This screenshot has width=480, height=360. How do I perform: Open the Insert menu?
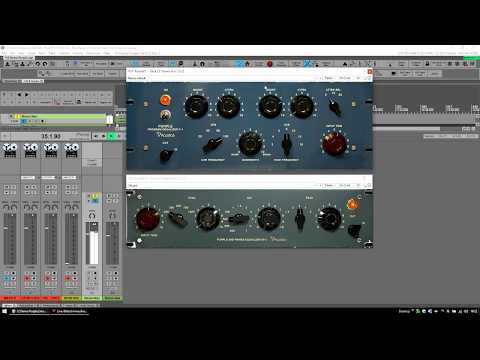point(31,53)
